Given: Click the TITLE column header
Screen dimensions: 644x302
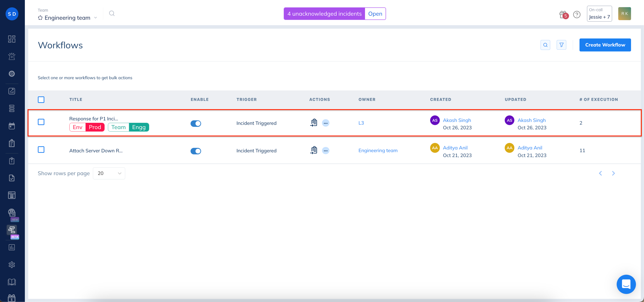Looking at the screenshot, I should (x=76, y=99).
